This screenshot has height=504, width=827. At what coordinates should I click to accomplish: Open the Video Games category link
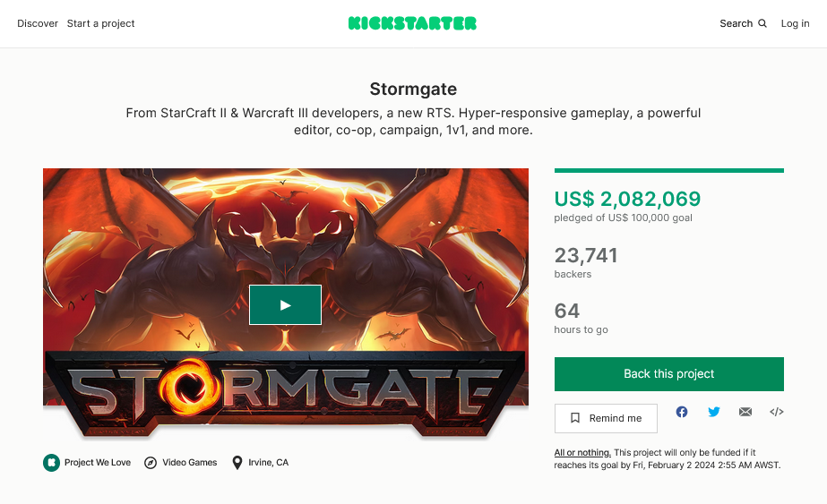tap(190, 463)
